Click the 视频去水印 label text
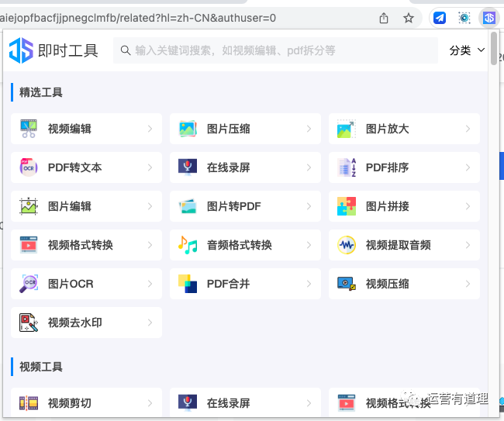The height and width of the screenshot is (421, 504). click(x=75, y=323)
